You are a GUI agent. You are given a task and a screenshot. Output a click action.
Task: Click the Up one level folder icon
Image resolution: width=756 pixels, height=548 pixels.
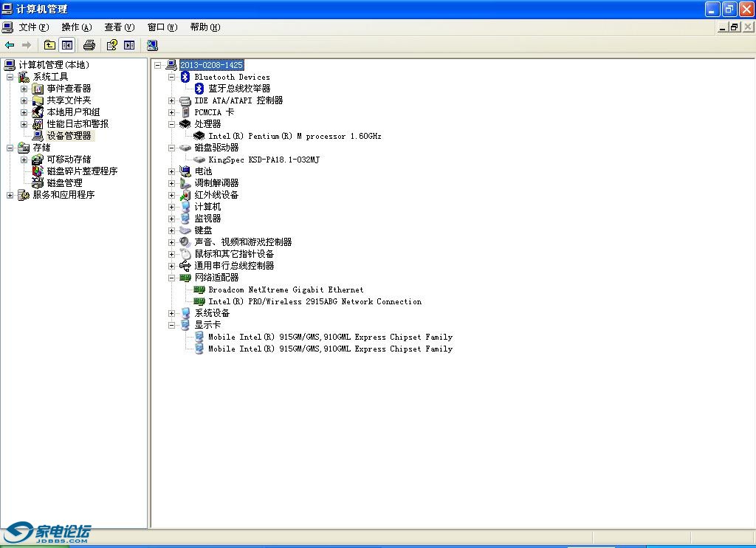[49, 45]
